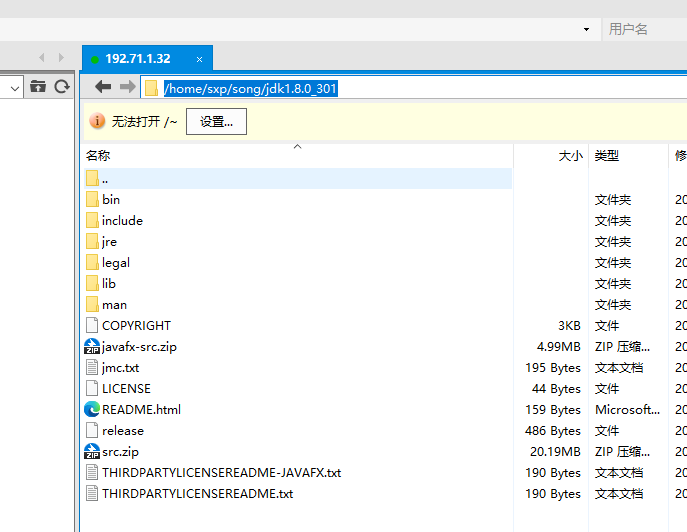Click the parent folder icon in left pane

[x=38, y=86]
